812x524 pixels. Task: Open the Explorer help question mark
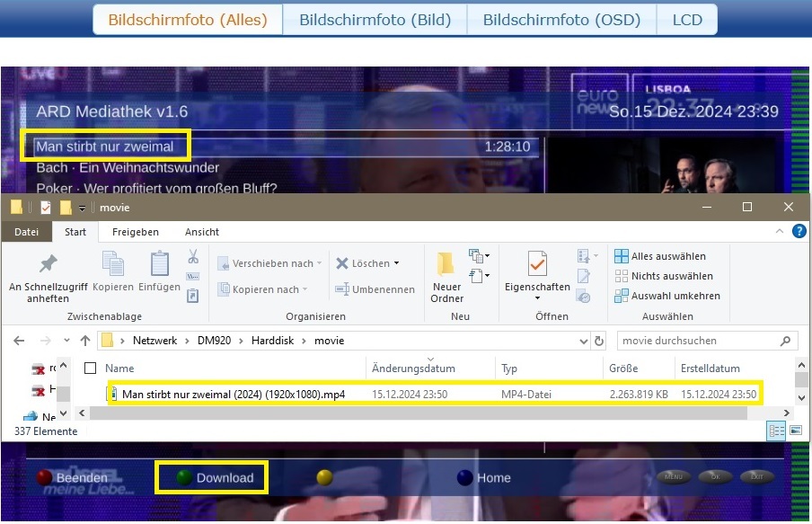[x=799, y=231]
